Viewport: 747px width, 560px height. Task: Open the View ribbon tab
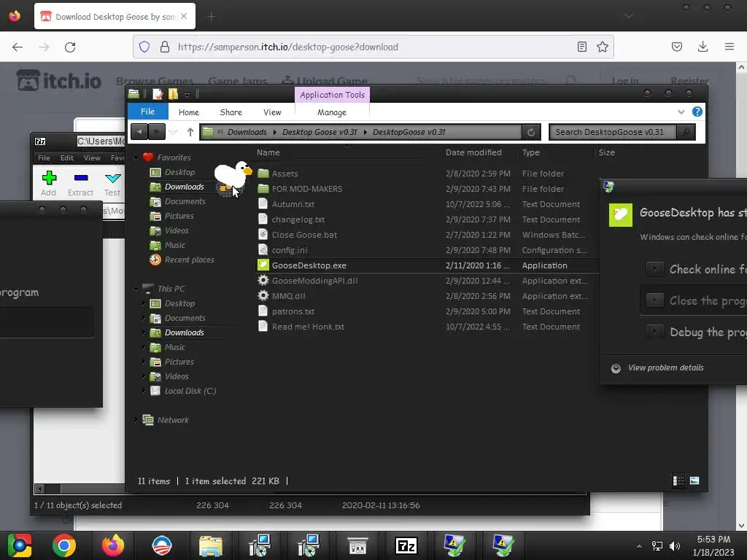click(272, 112)
